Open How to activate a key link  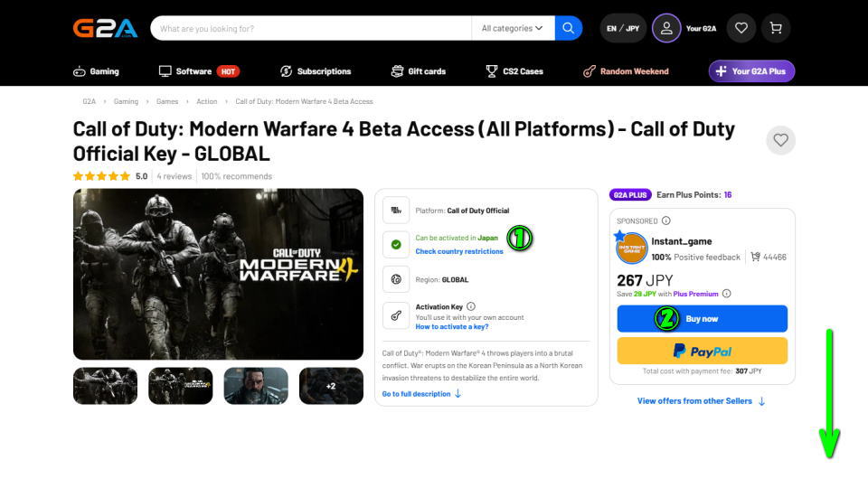pyautogui.click(x=452, y=327)
